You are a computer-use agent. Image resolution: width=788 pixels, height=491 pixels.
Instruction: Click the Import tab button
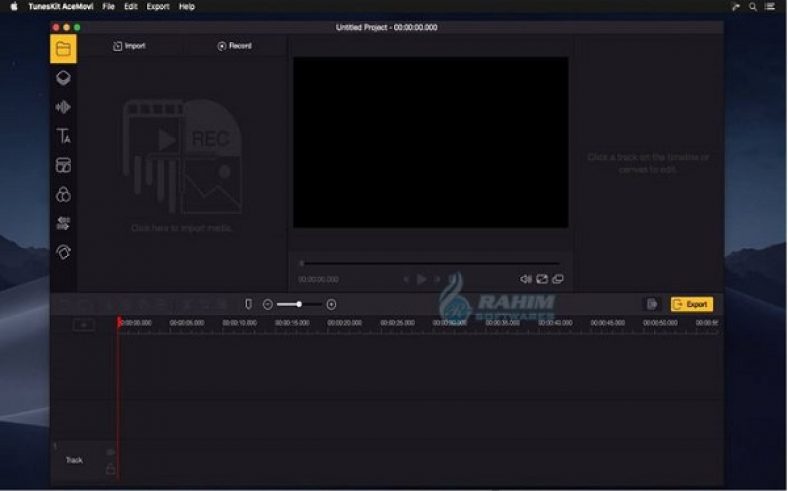(129, 46)
